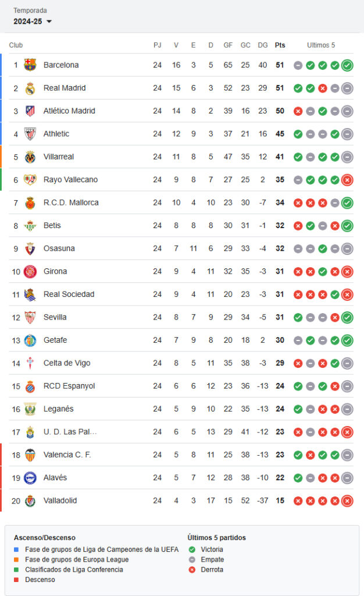
Task: Click the dropdown arrow next to 2024-25
Action: click(49, 22)
